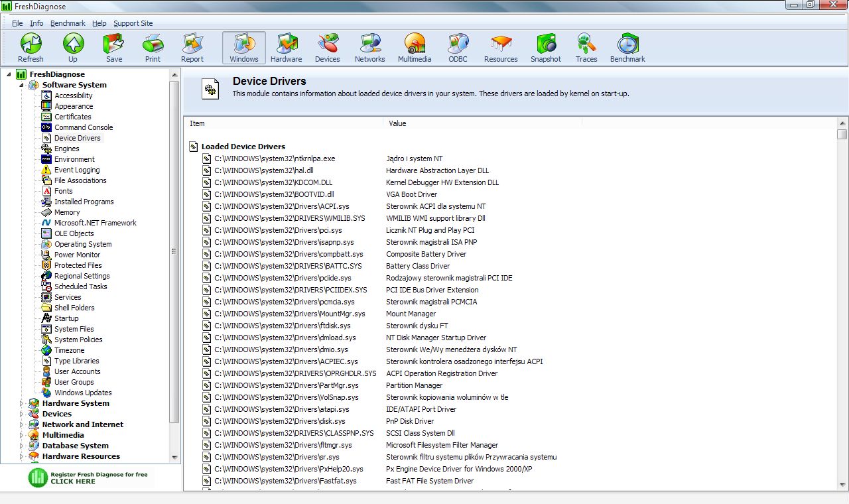This screenshot has width=849, height=504.
Task: Click the Value column header
Action: tap(483, 123)
